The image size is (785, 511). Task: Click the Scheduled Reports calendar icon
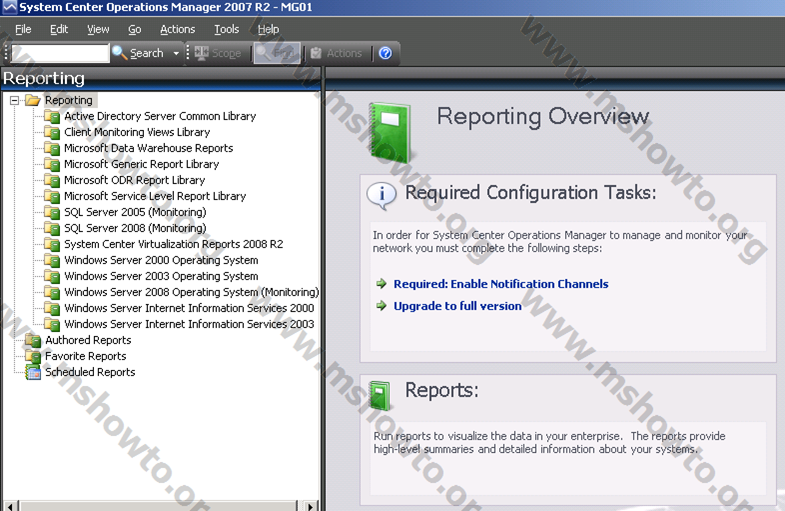coord(33,373)
